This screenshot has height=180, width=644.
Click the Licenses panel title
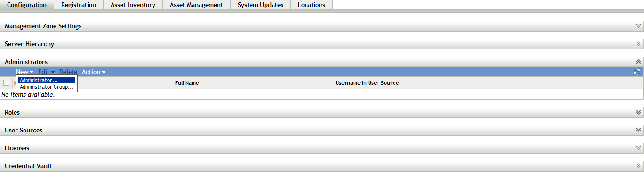click(x=17, y=148)
